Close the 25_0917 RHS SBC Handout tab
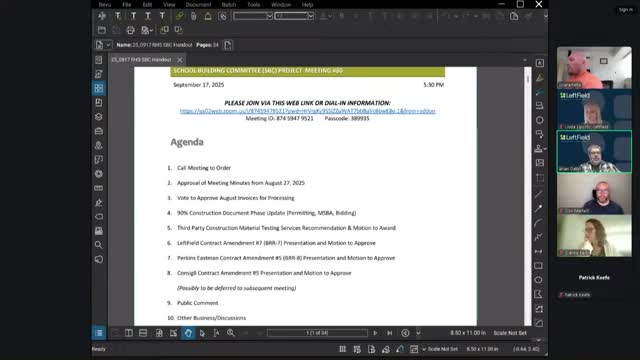The height and width of the screenshot is (360, 640). (x=180, y=60)
